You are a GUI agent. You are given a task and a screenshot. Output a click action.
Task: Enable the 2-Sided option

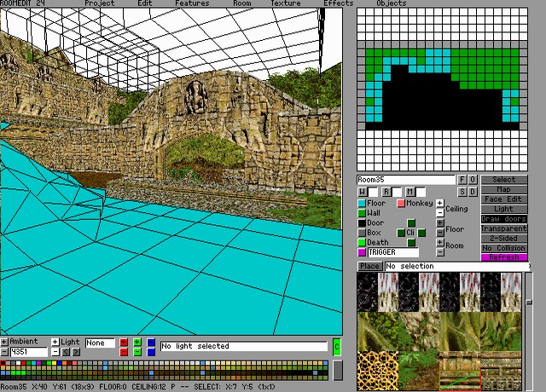tap(504, 238)
